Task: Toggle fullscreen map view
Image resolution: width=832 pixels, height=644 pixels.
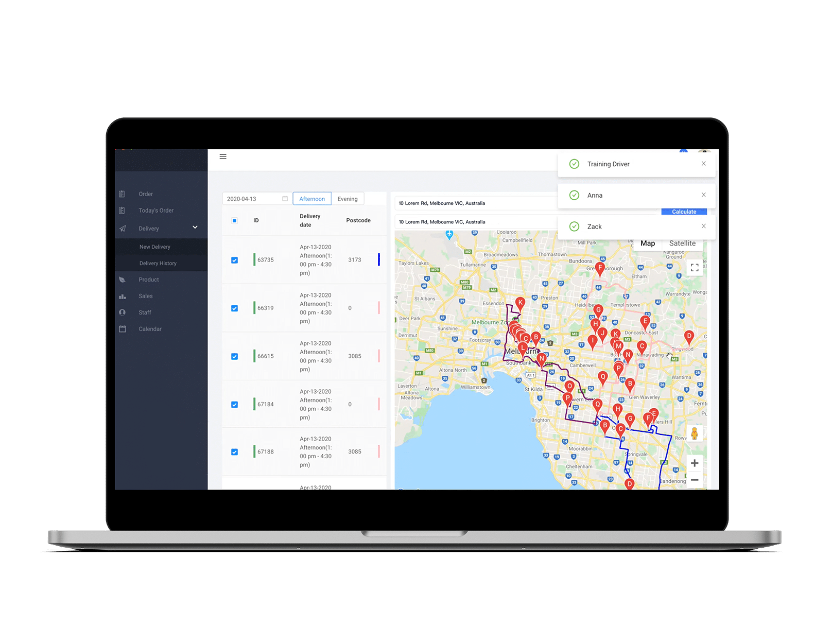Action: (x=695, y=267)
